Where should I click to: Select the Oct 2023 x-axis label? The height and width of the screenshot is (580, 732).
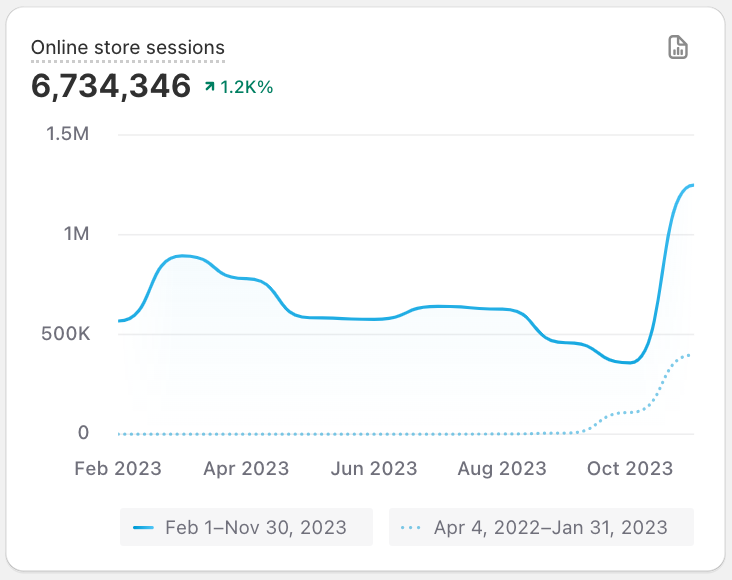(x=630, y=468)
